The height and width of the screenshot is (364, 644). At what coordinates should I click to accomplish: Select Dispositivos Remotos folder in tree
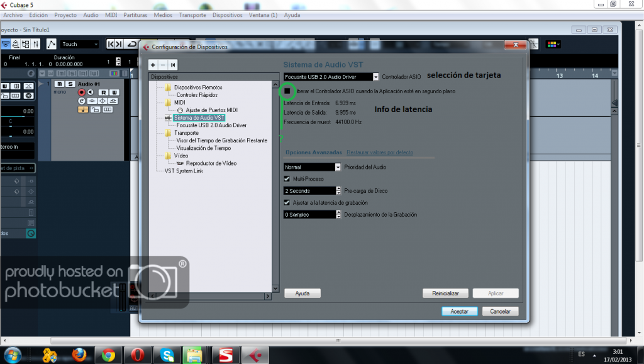click(197, 87)
